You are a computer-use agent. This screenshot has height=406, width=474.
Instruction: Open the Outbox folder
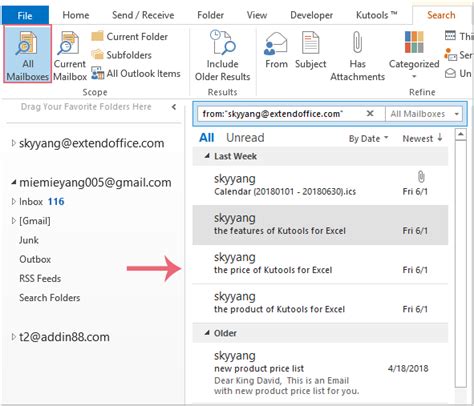click(x=35, y=259)
